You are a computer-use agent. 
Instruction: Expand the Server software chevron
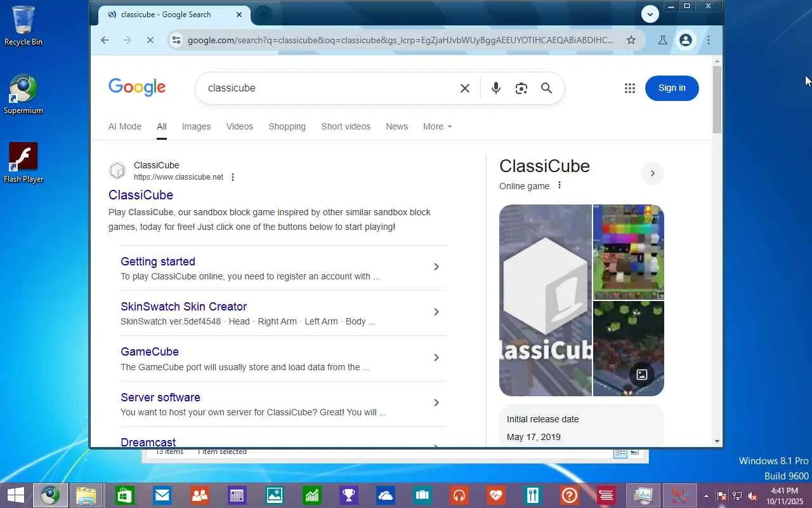pyautogui.click(x=436, y=403)
